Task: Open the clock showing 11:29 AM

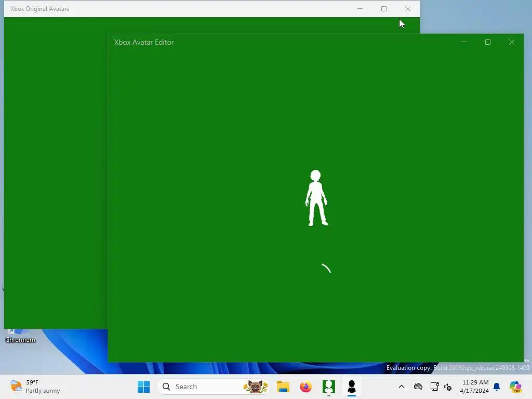Action: pos(475,387)
